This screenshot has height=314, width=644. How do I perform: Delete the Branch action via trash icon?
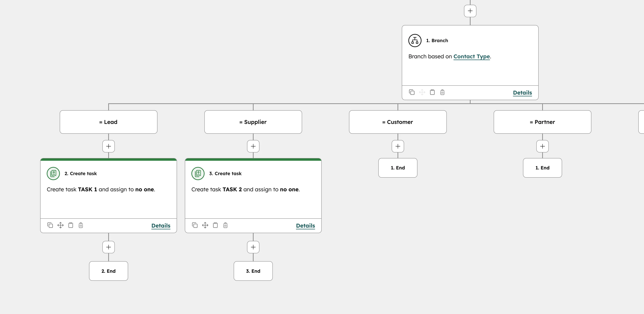coord(442,92)
